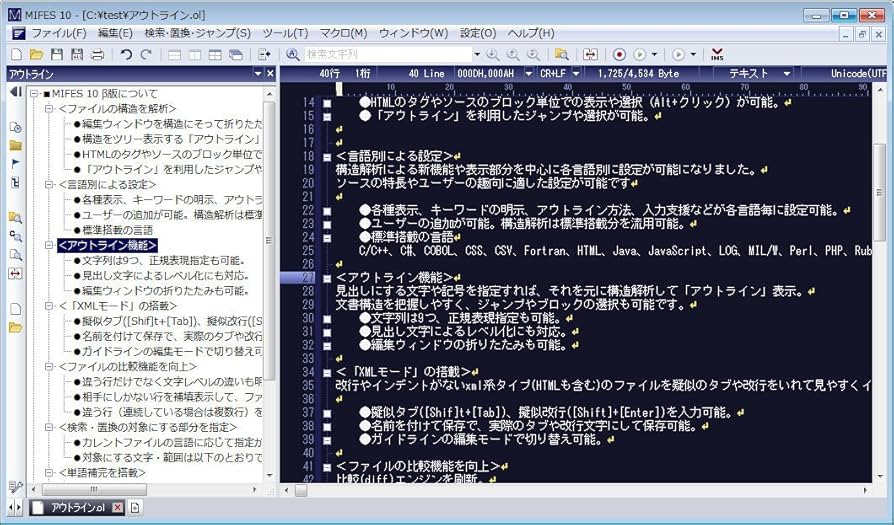Close the アウトライン.ol tab with red X
894x525 pixels.
[117, 507]
